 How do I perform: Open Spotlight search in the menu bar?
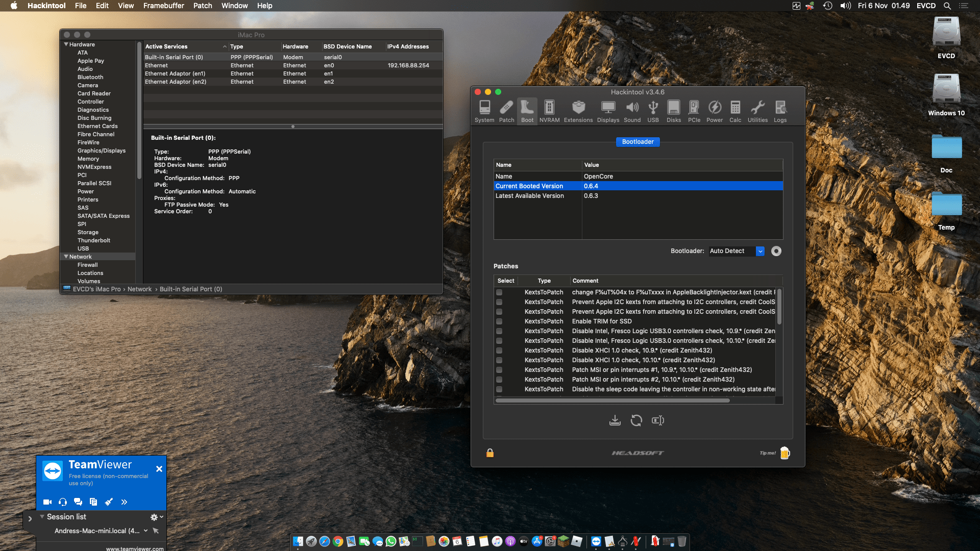pos(947,6)
